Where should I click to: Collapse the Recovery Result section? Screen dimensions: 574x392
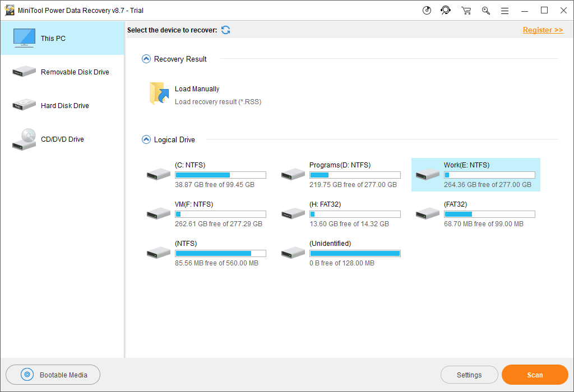tap(146, 59)
